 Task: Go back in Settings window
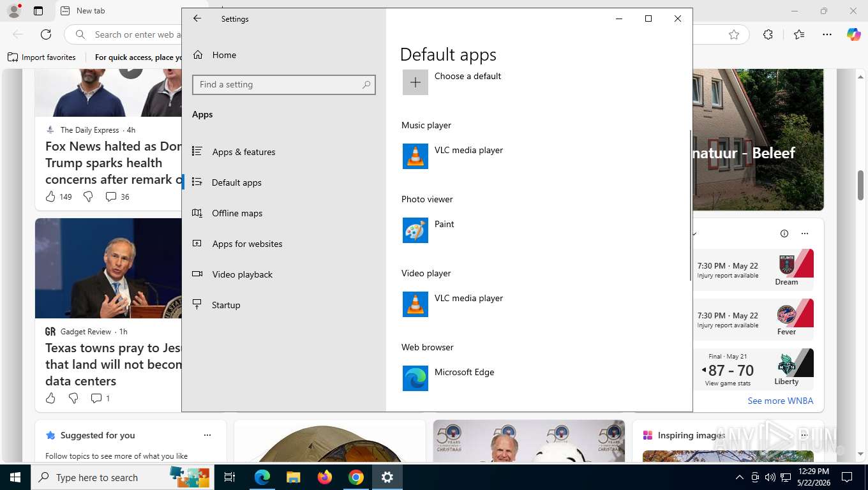click(x=197, y=19)
